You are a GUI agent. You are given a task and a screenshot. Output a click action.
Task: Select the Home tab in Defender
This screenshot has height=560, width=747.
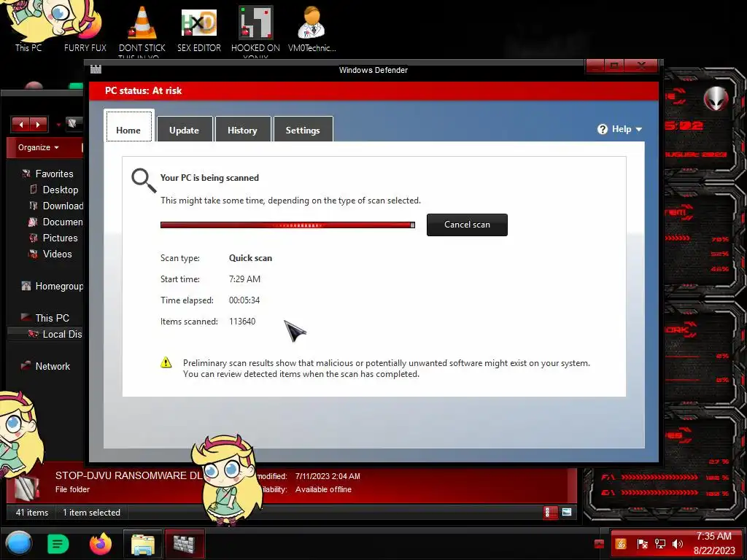click(x=128, y=127)
